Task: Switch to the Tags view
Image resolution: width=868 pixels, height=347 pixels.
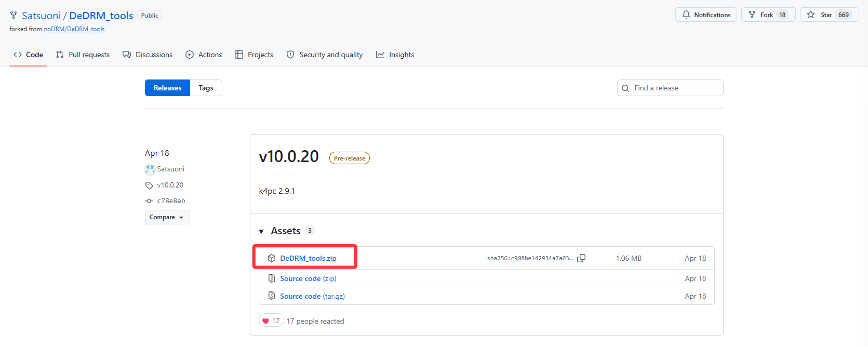Action: coord(206,88)
